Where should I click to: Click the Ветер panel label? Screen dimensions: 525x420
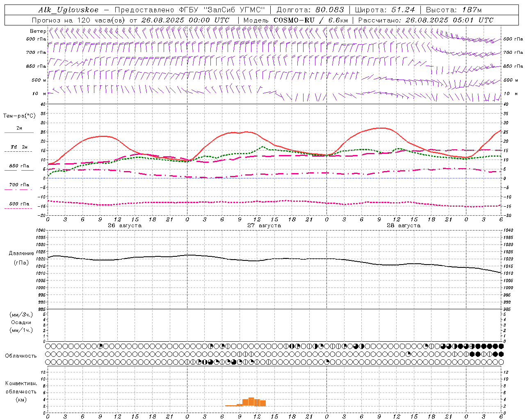(x=38, y=31)
